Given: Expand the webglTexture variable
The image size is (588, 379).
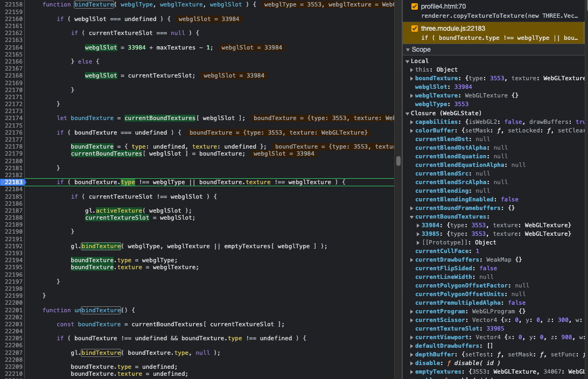Looking at the screenshot, I should click(412, 95).
